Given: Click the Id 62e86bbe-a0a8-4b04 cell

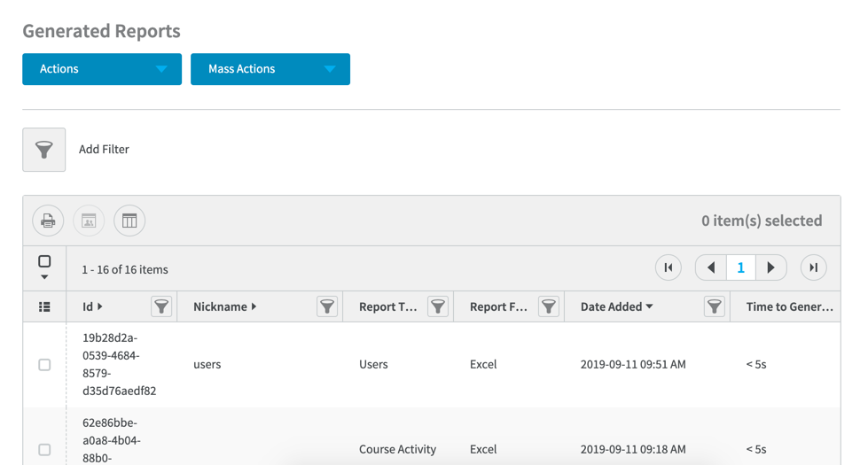Looking at the screenshot, I should [x=112, y=441].
